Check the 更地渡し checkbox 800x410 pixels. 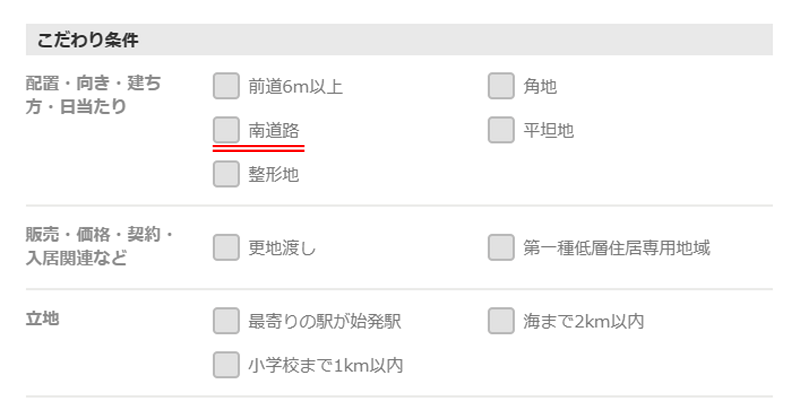pos(226,247)
